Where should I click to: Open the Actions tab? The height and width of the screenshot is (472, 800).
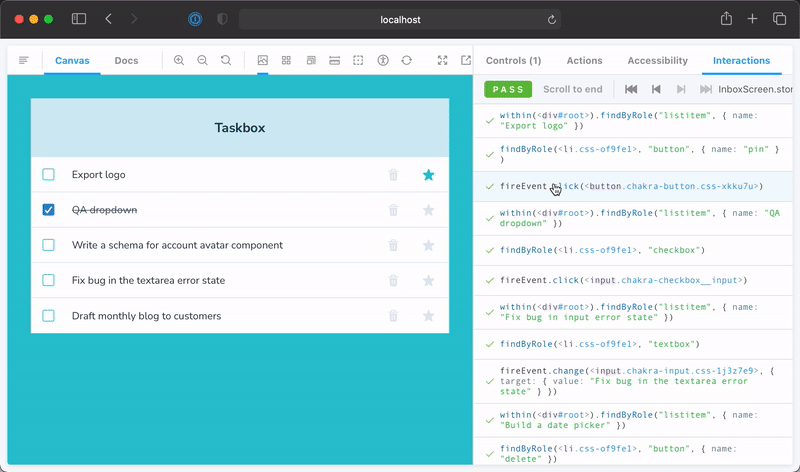click(584, 60)
